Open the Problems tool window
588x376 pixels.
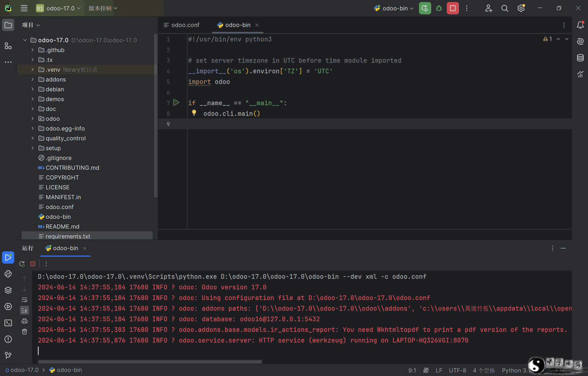point(8,339)
